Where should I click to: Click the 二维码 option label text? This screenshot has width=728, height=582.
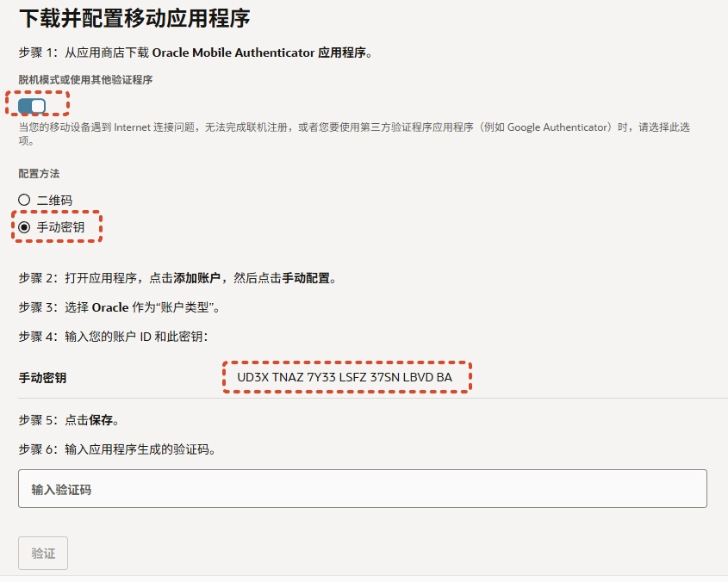point(54,200)
